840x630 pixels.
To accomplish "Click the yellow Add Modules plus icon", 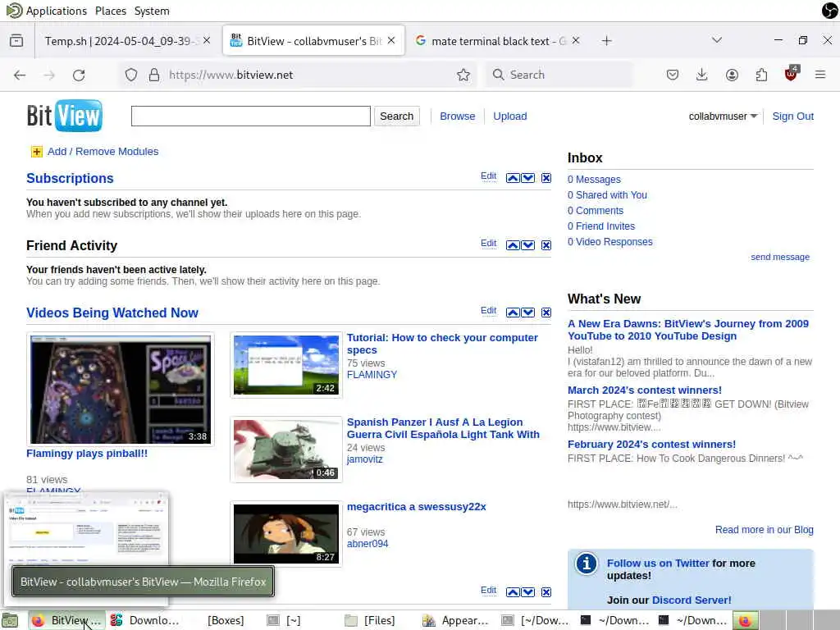I will tap(36, 152).
